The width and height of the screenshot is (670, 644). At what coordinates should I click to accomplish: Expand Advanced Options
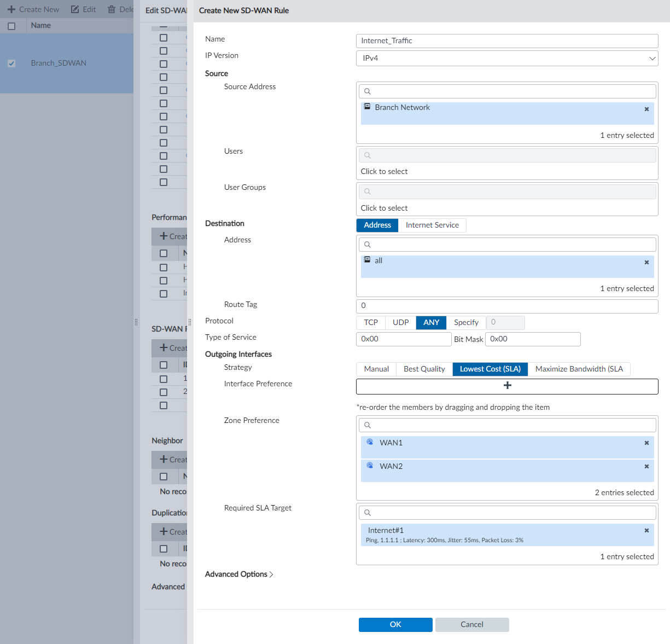pos(238,574)
